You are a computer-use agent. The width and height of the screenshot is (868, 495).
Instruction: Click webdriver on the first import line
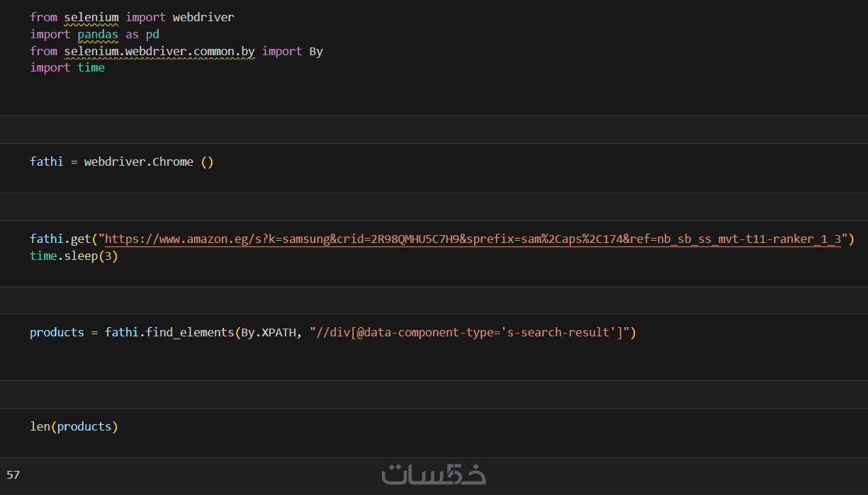click(203, 17)
